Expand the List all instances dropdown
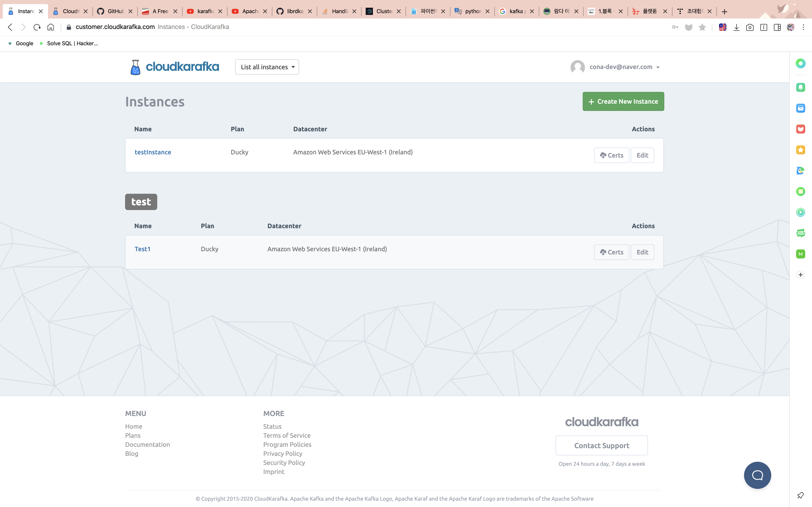812x507 pixels. (267, 67)
